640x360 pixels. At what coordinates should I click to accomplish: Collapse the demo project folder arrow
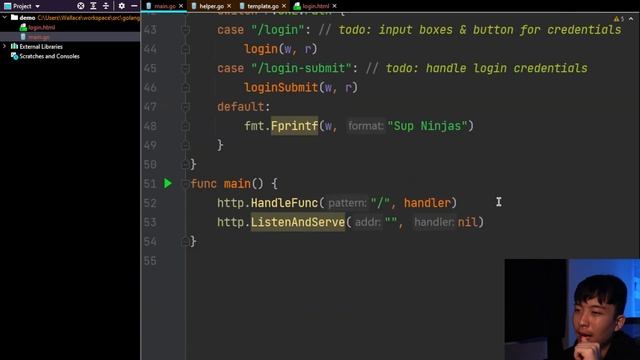click(5, 18)
